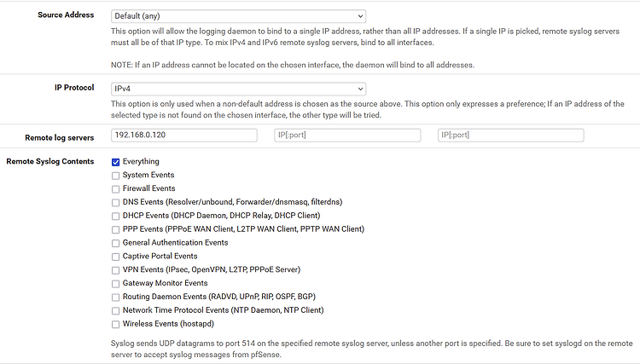Click the Remote log servers label
This screenshot has height=364, width=640.
pos(60,138)
